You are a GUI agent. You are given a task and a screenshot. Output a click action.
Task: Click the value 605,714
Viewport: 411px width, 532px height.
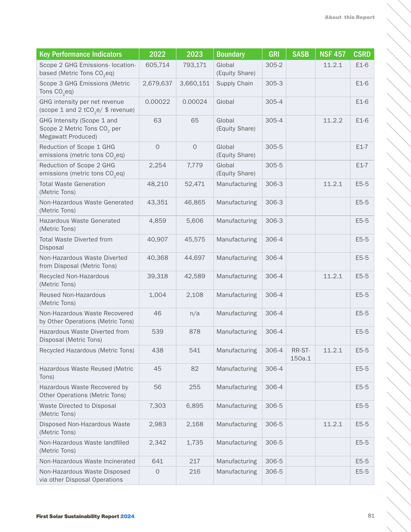[158, 65]
